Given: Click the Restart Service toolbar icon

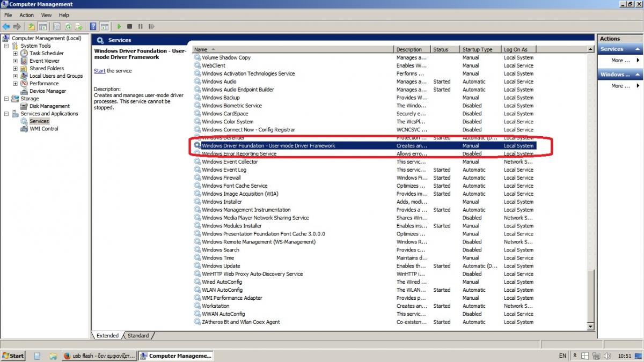Looking at the screenshot, I should [151, 26].
